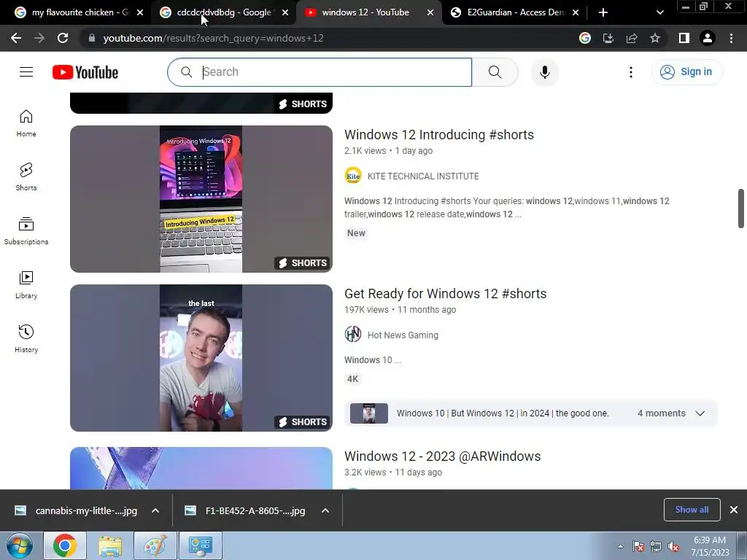Click the Google icon in the address bar
Screen dimensions: 747x560
(585, 38)
